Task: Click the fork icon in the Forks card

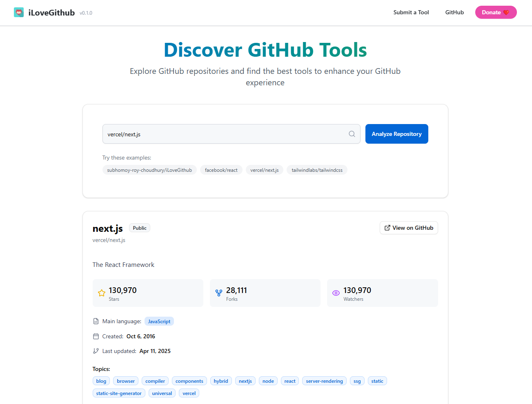Action: [x=219, y=293]
